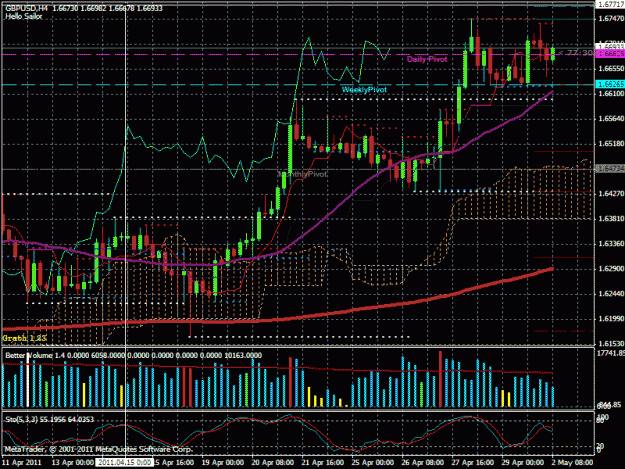Click the 1.63810 price scale value
The image size is (625, 469).
click(x=611, y=219)
